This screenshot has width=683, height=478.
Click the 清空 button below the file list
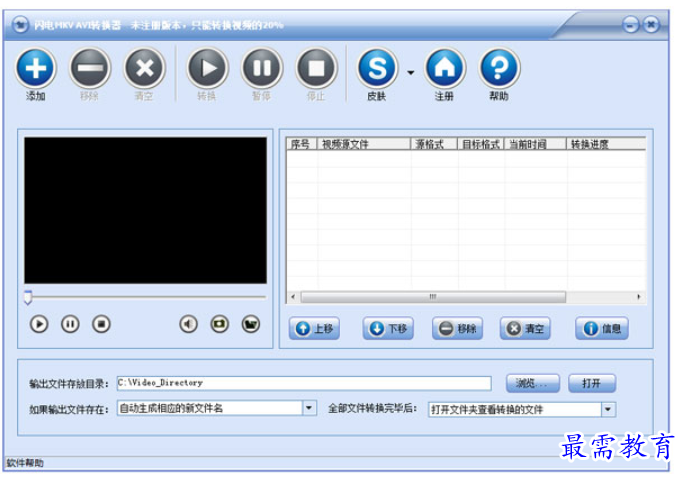coord(525,329)
